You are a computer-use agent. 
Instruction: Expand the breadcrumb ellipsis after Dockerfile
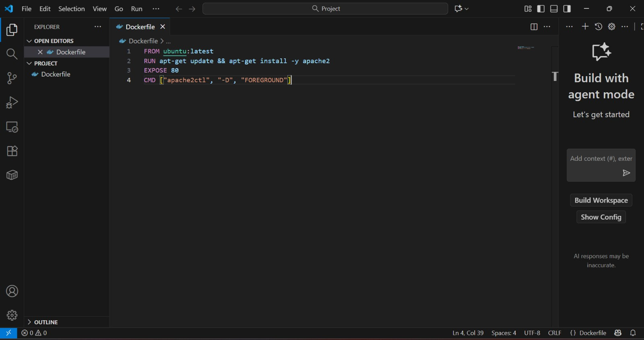tap(168, 41)
